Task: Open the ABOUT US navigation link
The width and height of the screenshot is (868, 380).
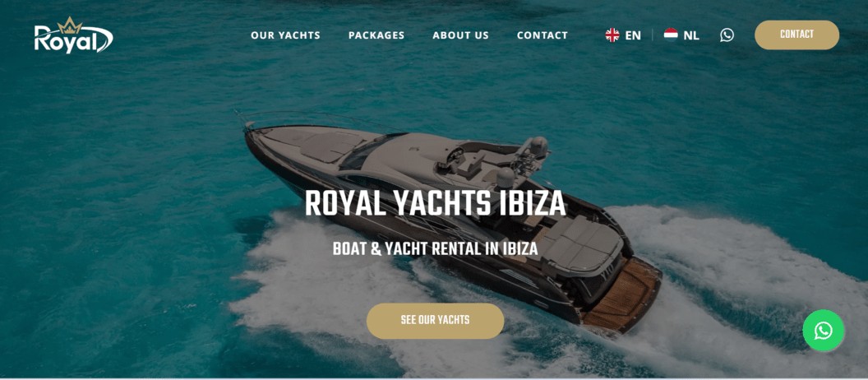Action: click(460, 35)
